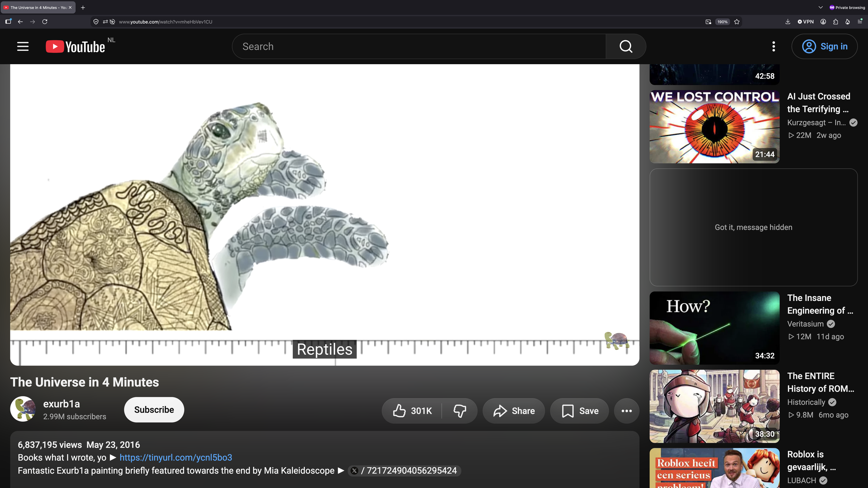Viewport: 868px width, 488px height.
Task: Open a new tab with plus
Action: tap(83, 7)
